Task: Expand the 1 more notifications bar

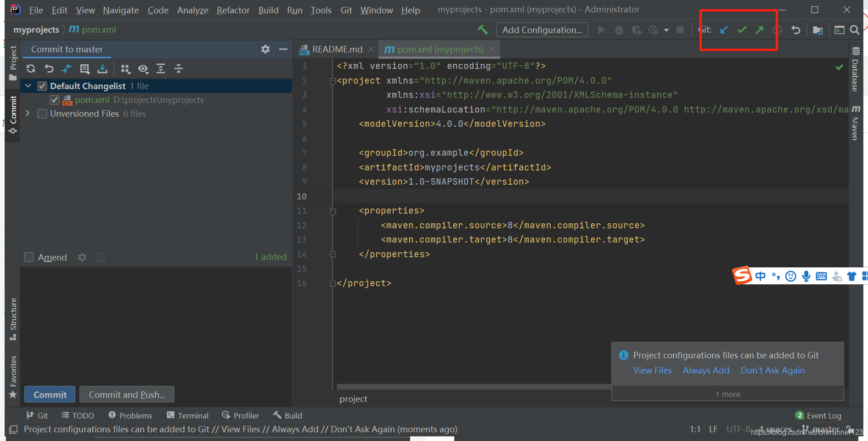Action: [728, 394]
